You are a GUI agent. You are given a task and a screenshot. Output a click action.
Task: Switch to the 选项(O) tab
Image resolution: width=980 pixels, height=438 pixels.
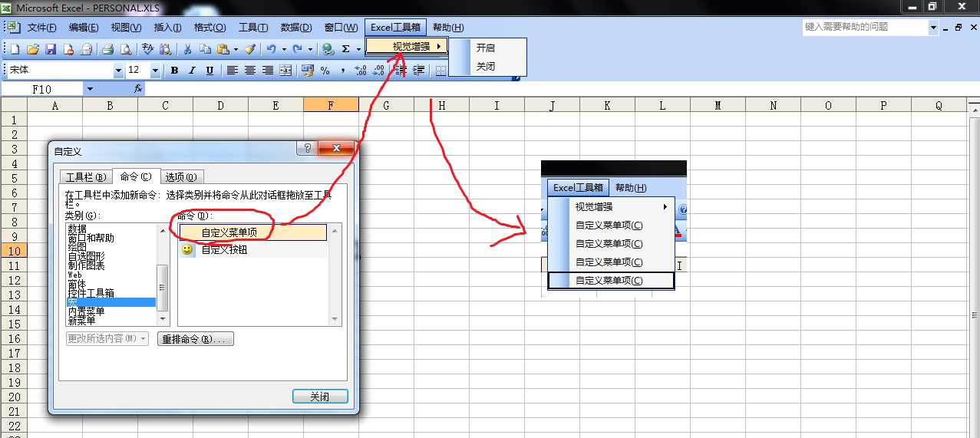pos(183,177)
